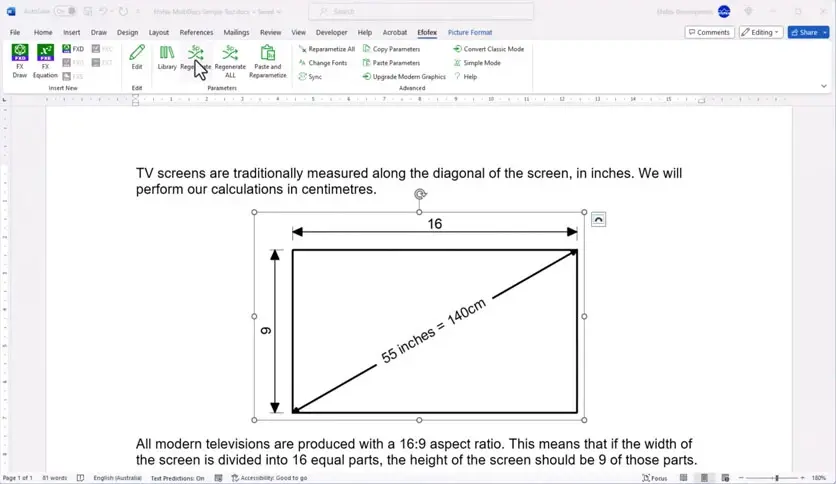Viewport: 836px width, 484px height.
Task: Click Copy Parameters
Action: (x=391, y=49)
